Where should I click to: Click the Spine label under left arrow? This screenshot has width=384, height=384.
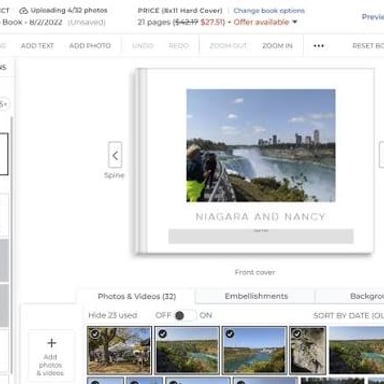point(114,175)
